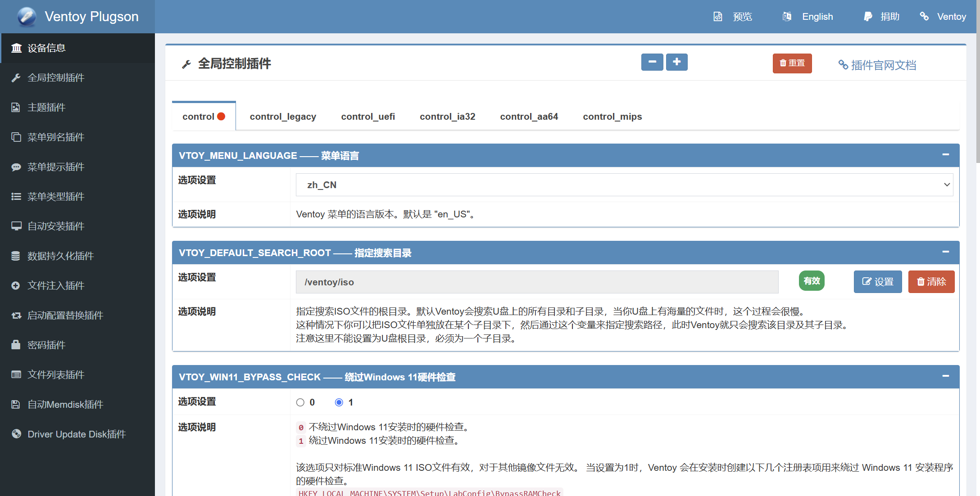Switch to the control_ia32 tab

coord(447,117)
